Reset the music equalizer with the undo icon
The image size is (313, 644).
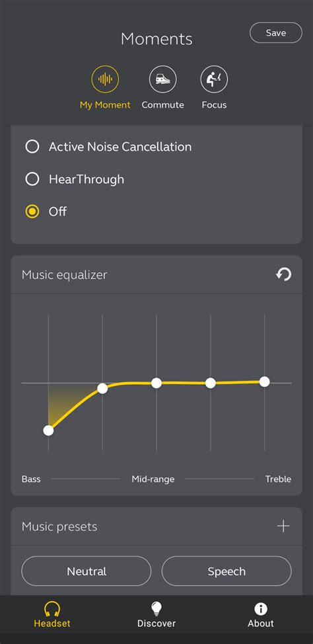[283, 274]
